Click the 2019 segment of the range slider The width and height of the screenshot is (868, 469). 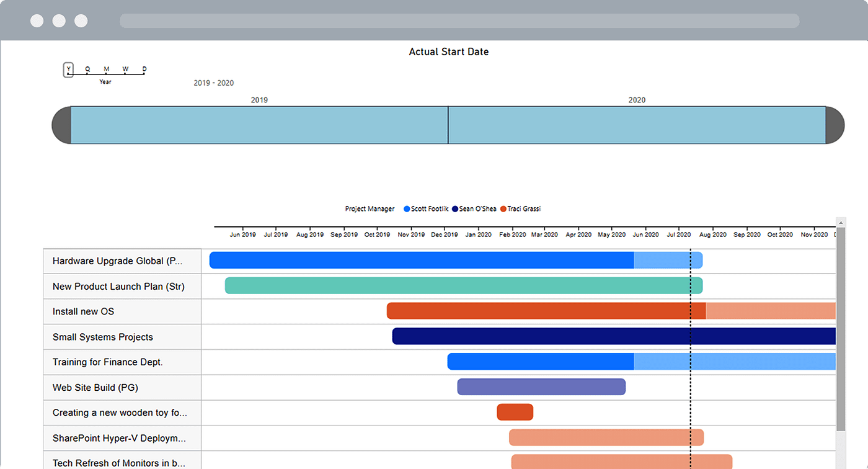click(x=259, y=125)
